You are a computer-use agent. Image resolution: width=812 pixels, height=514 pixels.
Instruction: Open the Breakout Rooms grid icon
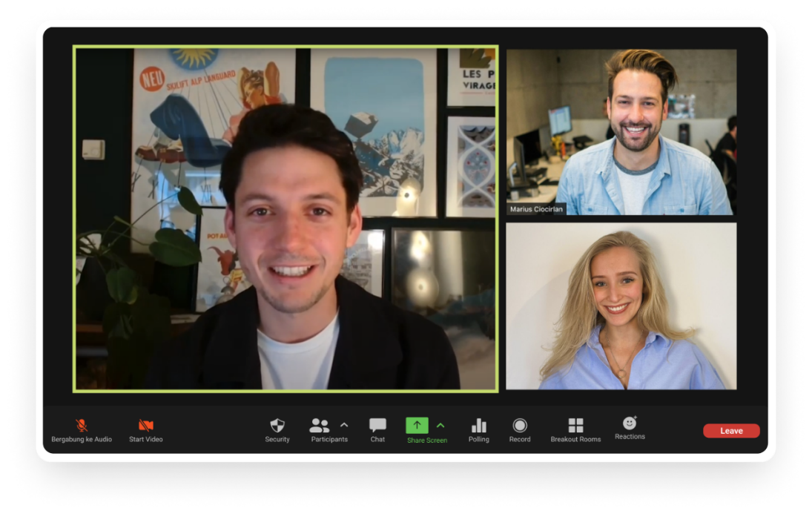575,425
